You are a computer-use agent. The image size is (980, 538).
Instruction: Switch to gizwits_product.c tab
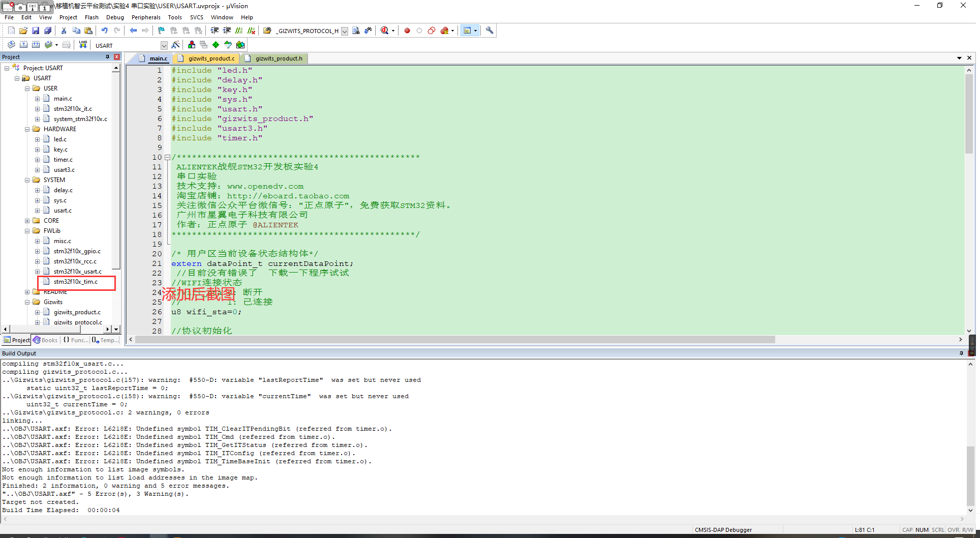click(207, 58)
